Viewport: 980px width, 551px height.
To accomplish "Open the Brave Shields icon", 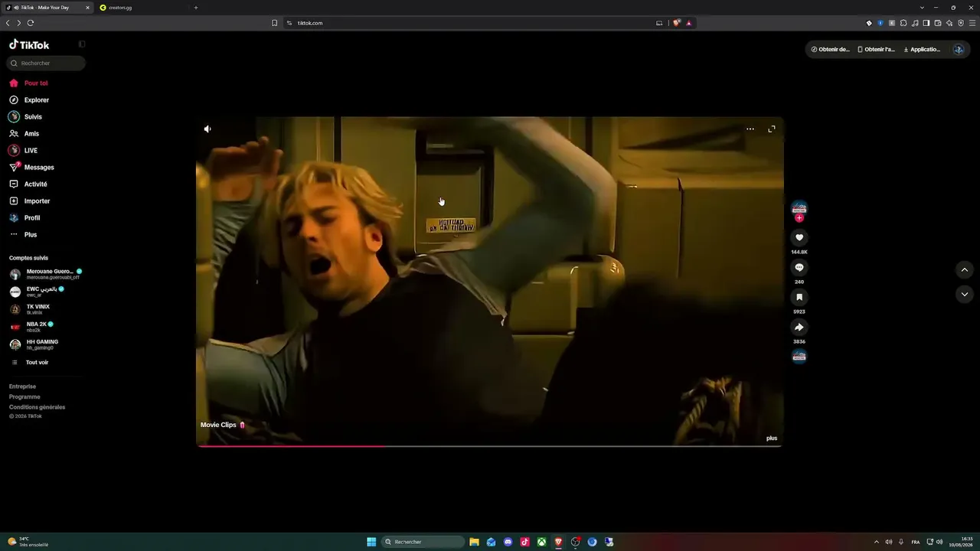I will [677, 23].
